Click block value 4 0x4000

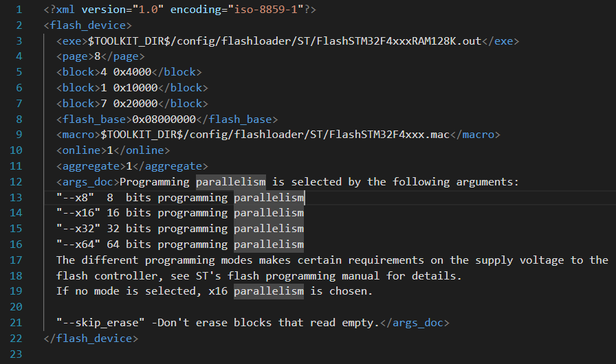click(122, 72)
